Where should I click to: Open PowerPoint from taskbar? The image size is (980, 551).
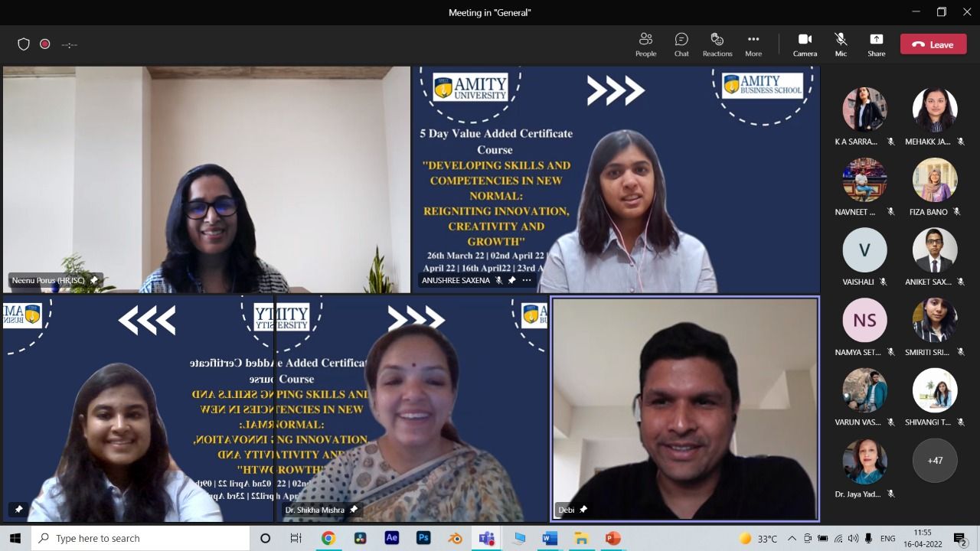[612, 538]
